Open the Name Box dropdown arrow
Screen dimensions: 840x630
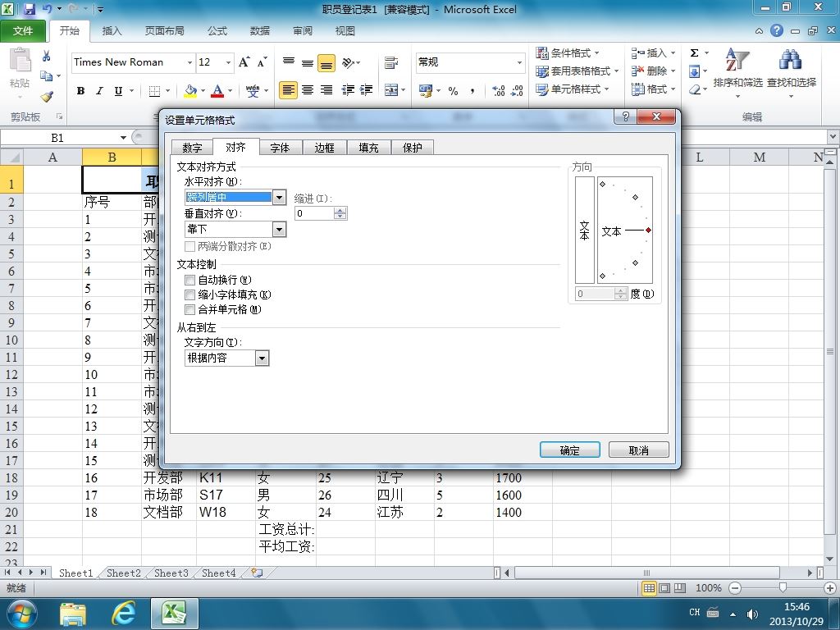click(123, 138)
